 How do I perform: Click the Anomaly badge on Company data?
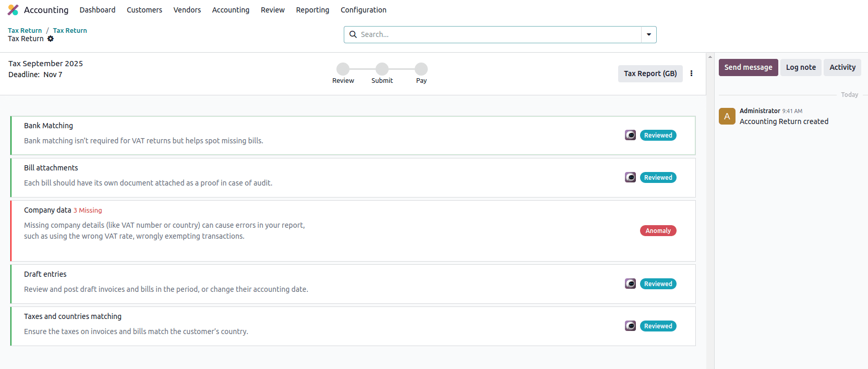(x=658, y=230)
